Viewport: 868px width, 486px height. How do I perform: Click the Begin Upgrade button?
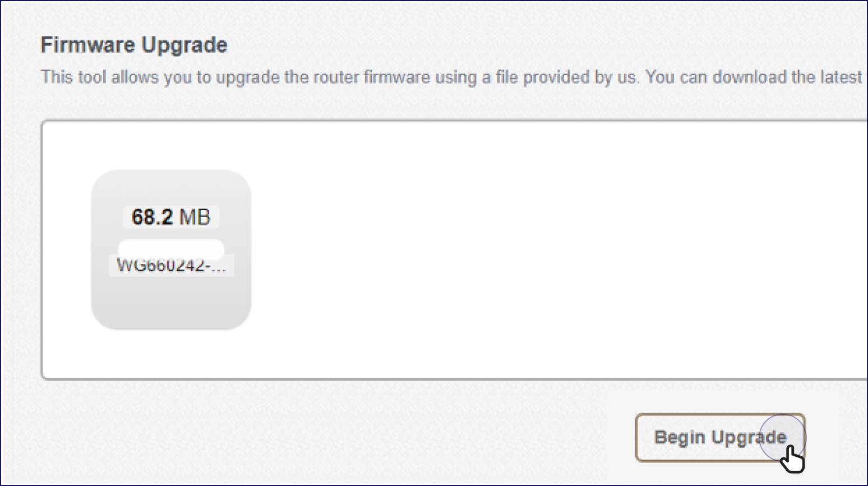pos(720,438)
